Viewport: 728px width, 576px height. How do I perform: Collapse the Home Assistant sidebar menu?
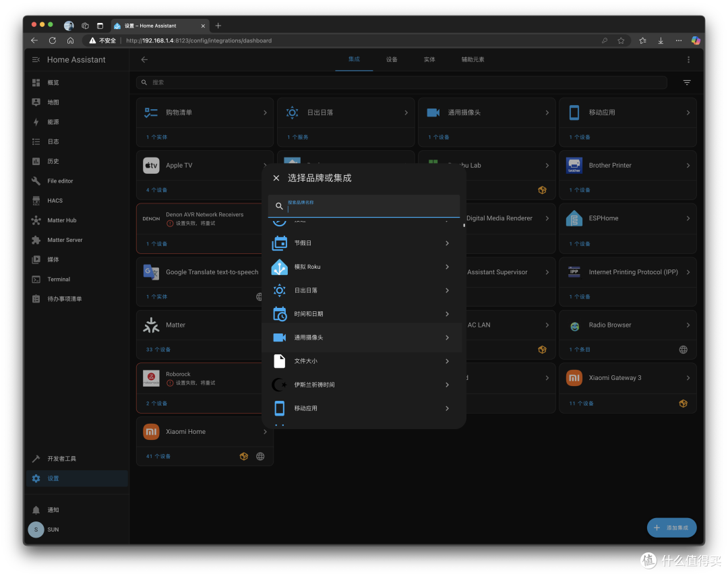[36, 60]
